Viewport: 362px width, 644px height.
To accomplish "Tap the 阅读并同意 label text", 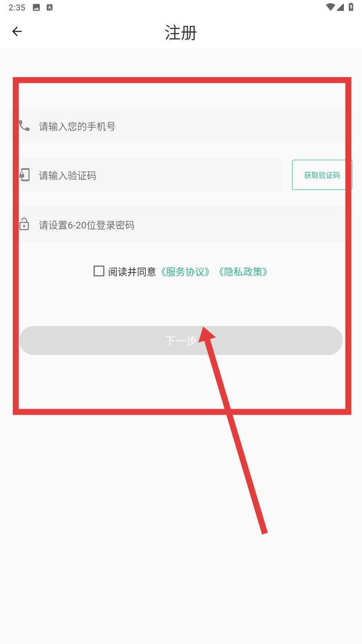I will 132,272.
